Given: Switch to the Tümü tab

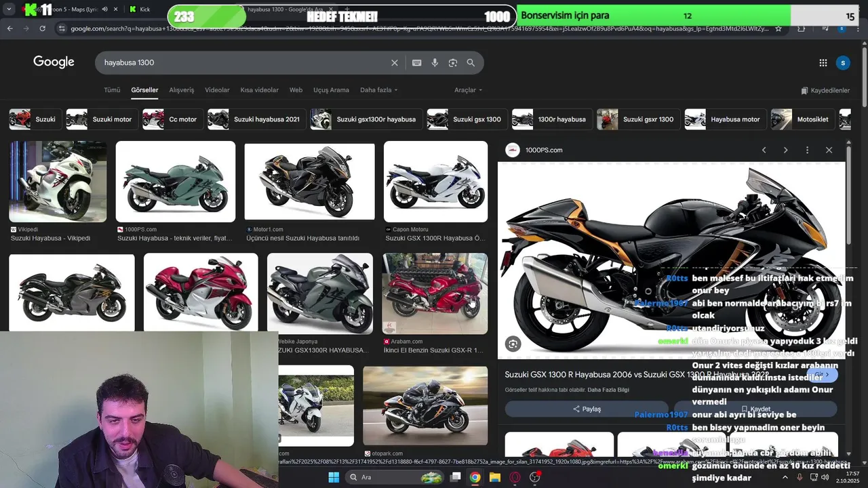Looking at the screenshot, I should 112,90.
